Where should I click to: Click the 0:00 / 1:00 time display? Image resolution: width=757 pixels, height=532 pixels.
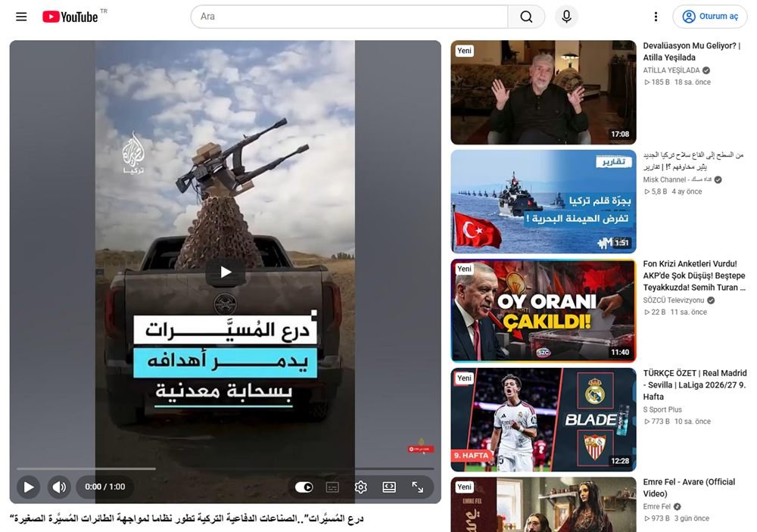click(104, 487)
